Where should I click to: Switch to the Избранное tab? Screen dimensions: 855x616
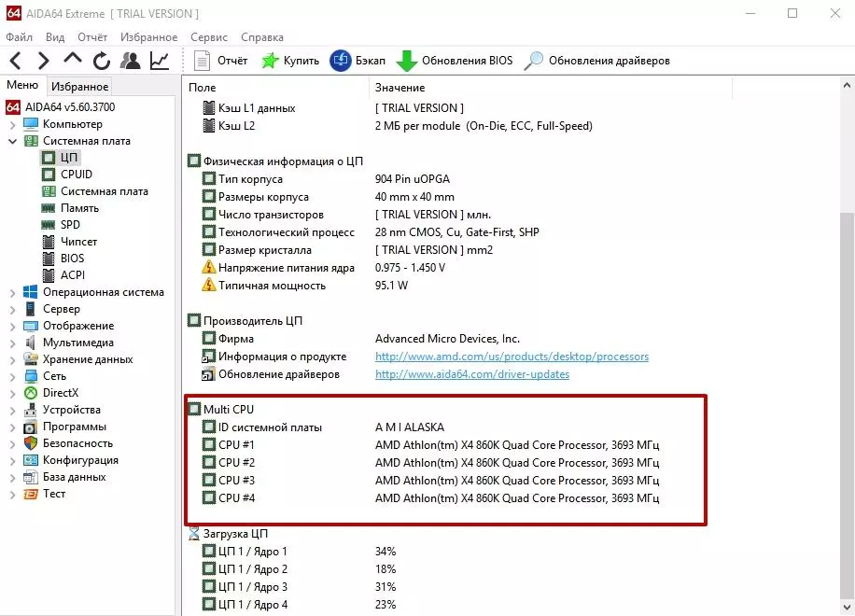point(80,86)
